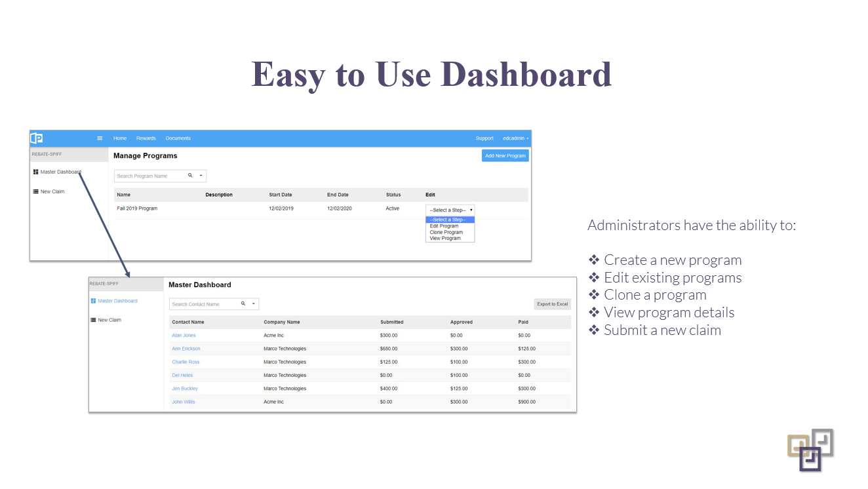This screenshot has width=868, height=489.
Task: Open the hamburger menu in the navbar
Action: click(x=99, y=139)
